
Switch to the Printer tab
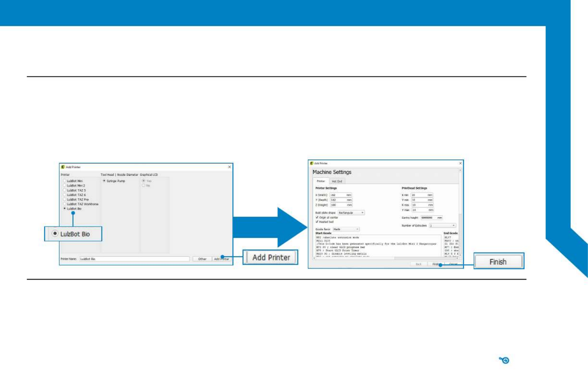click(x=321, y=181)
